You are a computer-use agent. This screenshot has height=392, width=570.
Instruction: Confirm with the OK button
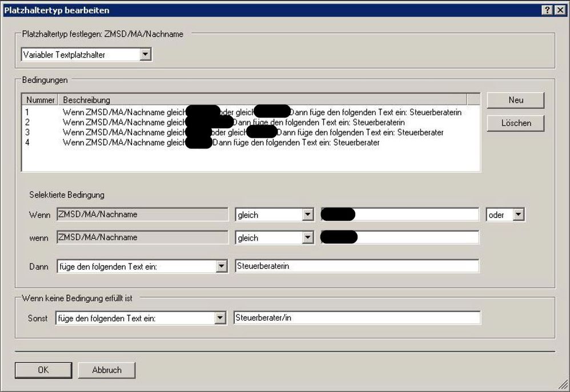tap(43, 370)
